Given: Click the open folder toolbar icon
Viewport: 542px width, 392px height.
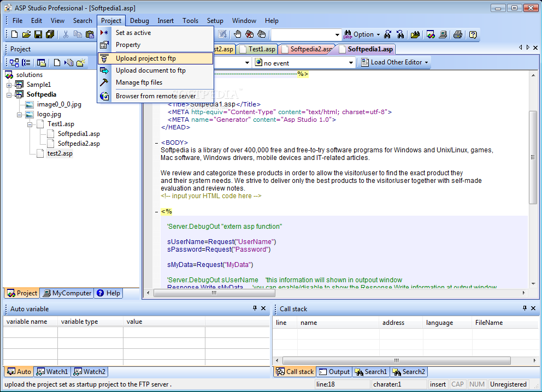Looking at the screenshot, I should tap(26, 34).
